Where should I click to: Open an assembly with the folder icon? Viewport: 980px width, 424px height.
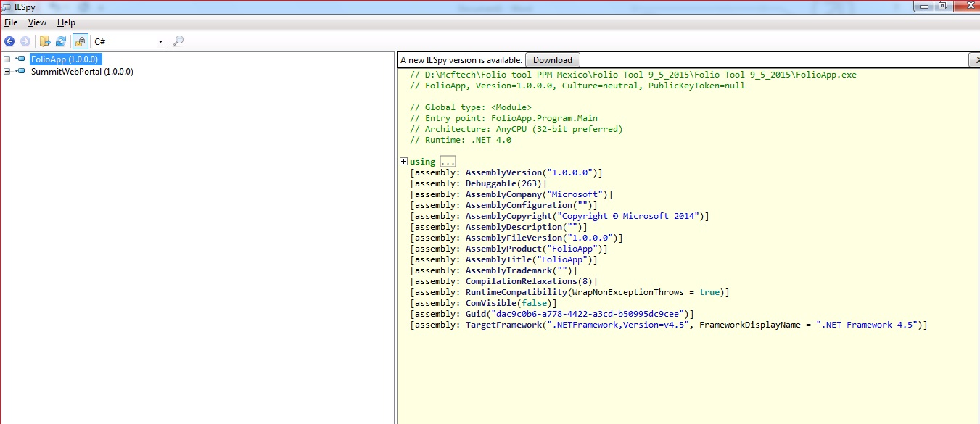click(45, 41)
